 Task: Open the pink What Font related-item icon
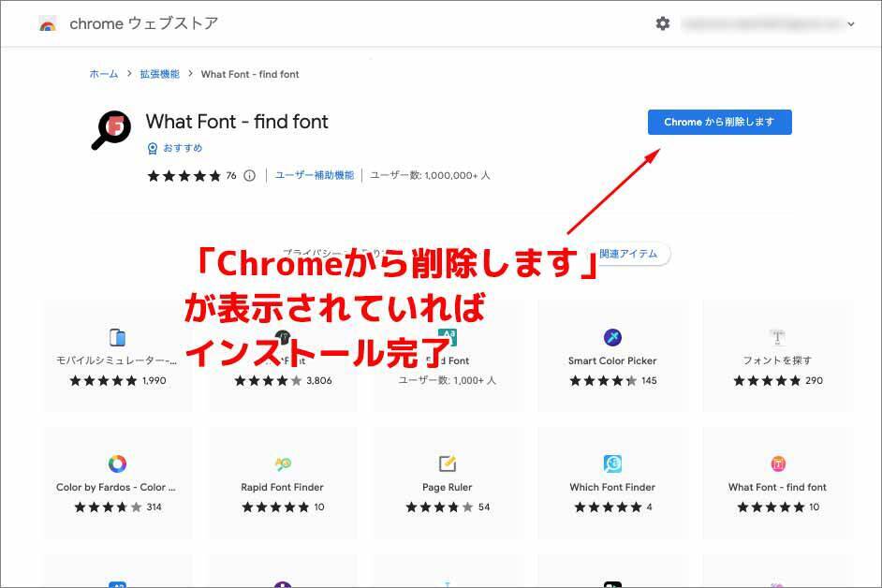point(777,463)
